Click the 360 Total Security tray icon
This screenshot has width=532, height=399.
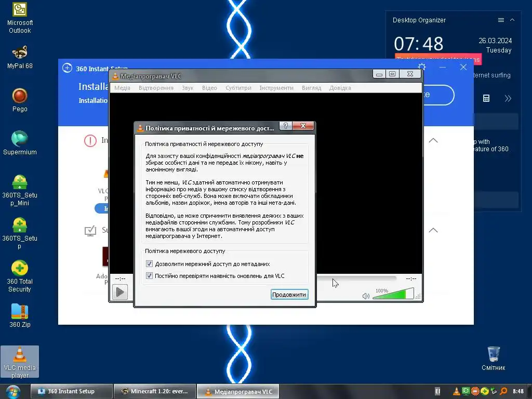(485, 392)
